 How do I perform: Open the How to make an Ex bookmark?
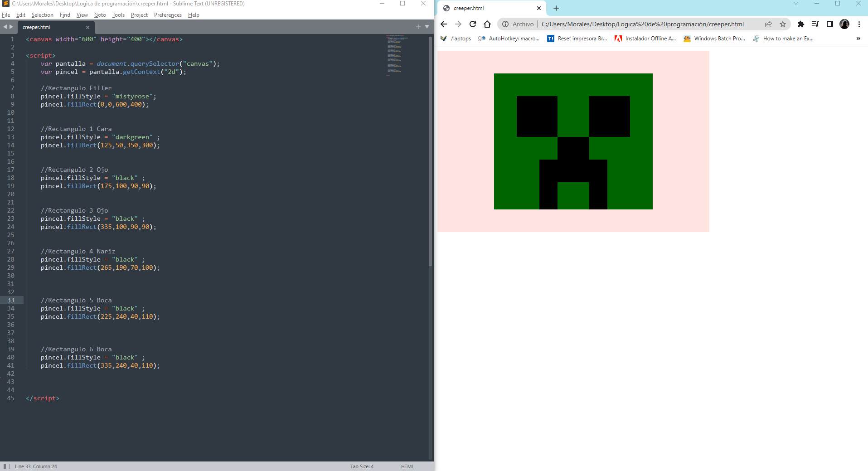pos(783,39)
